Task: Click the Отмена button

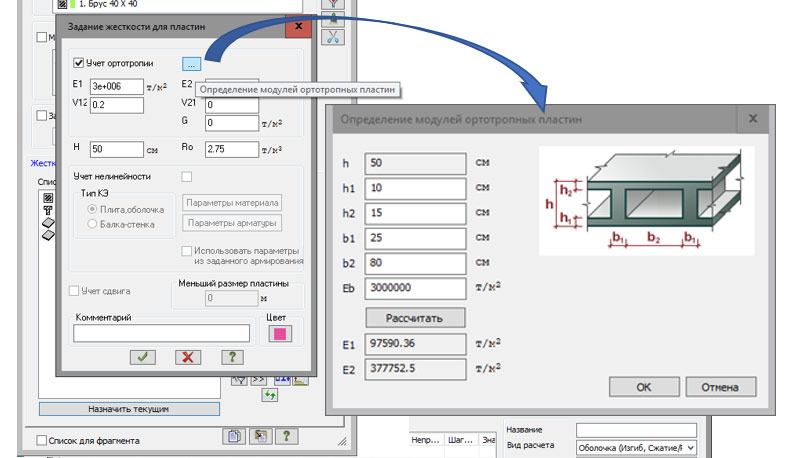Action: coord(719,387)
